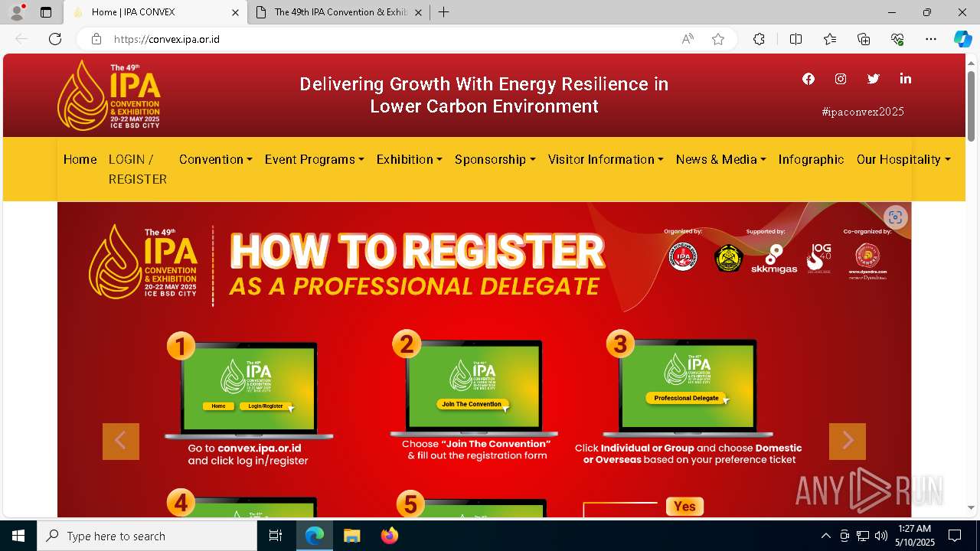Show hidden system tray icons chevron
Viewport: 980px width, 551px height.
tap(825, 536)
